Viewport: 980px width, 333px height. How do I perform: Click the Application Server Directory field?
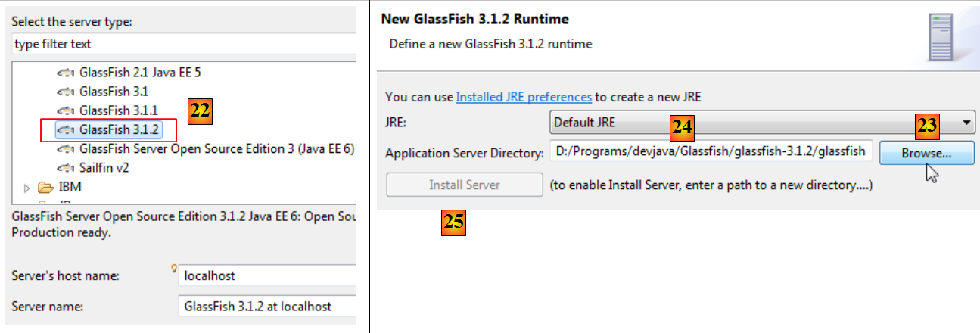click(710, 151)
